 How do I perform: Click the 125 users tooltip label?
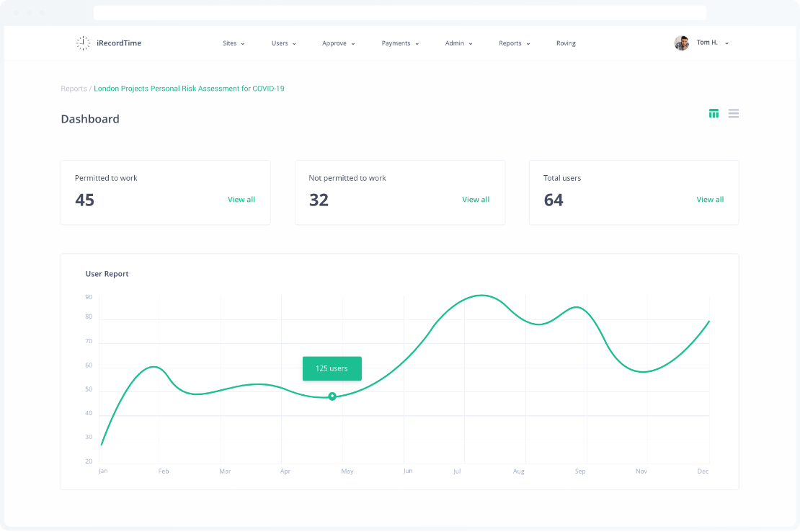332,368
